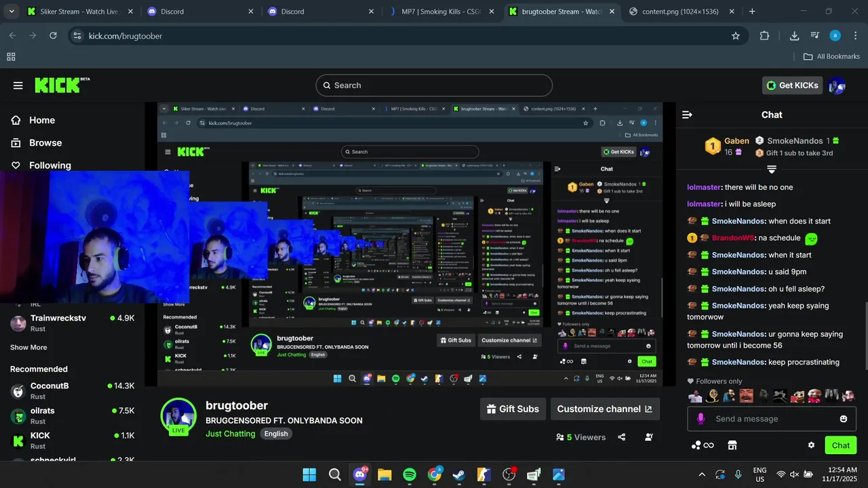Click the brugtoober live avatar
The height and width of the screenshot is (488, 868).
click(x=178, y=415)
